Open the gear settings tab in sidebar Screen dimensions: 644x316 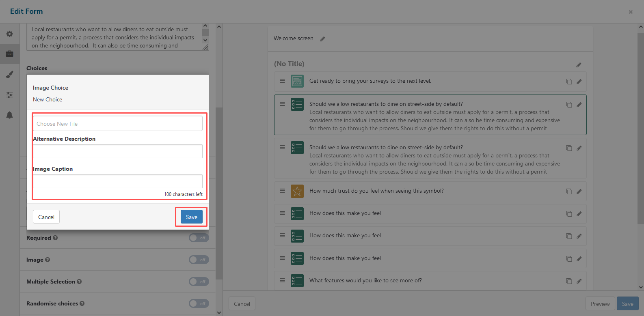(x=10, y=34)
